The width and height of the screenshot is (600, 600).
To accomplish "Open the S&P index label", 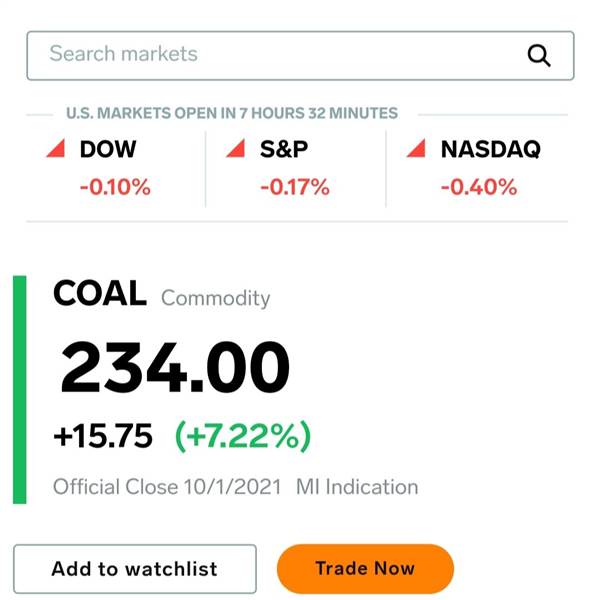I will tap(284, 149).
